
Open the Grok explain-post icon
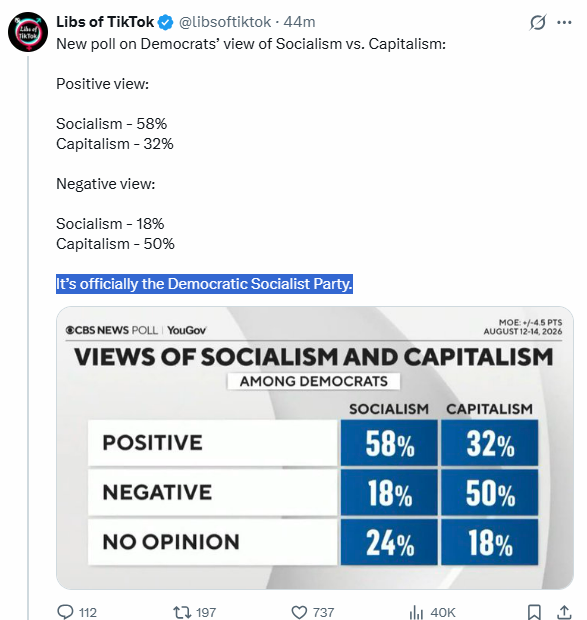coord(538,22)
